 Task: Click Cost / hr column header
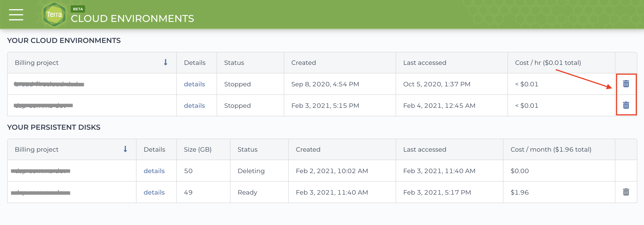(x=548, y=63)
